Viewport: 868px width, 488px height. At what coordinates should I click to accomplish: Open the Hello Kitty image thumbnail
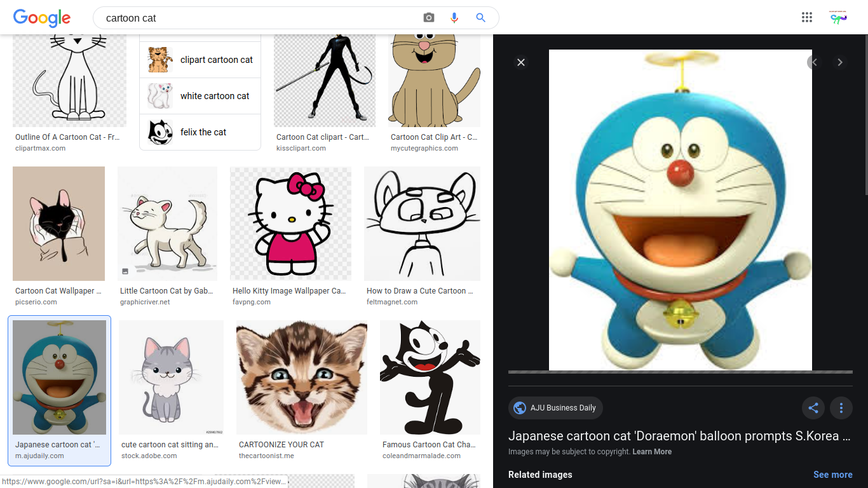(x=290, y=224)
